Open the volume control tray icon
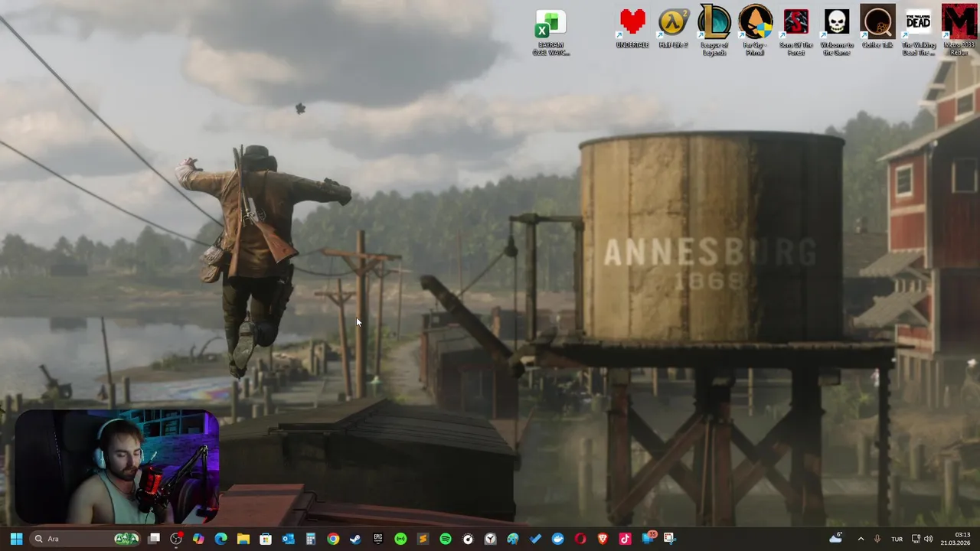Viewport: 980px width, 551px height. click(929, 539)
